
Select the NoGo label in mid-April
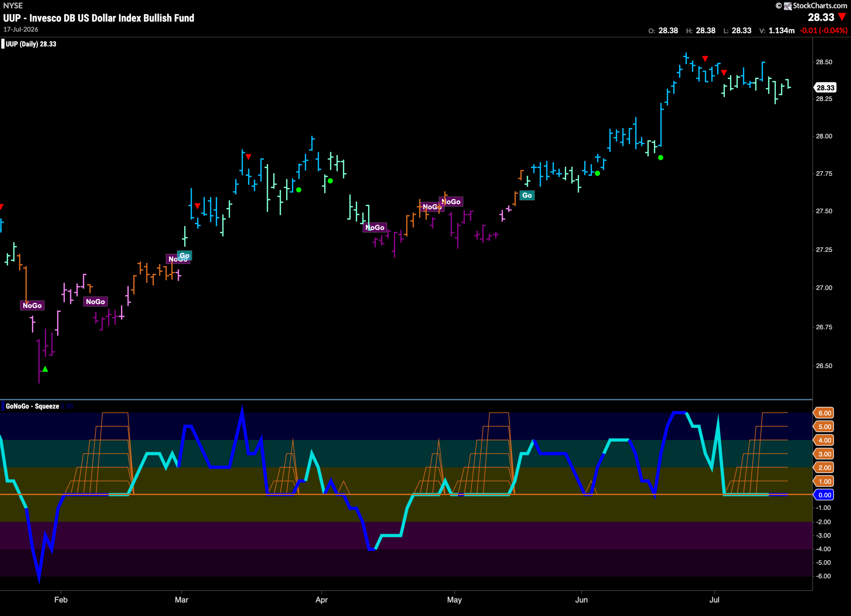[x=375, y=227]
